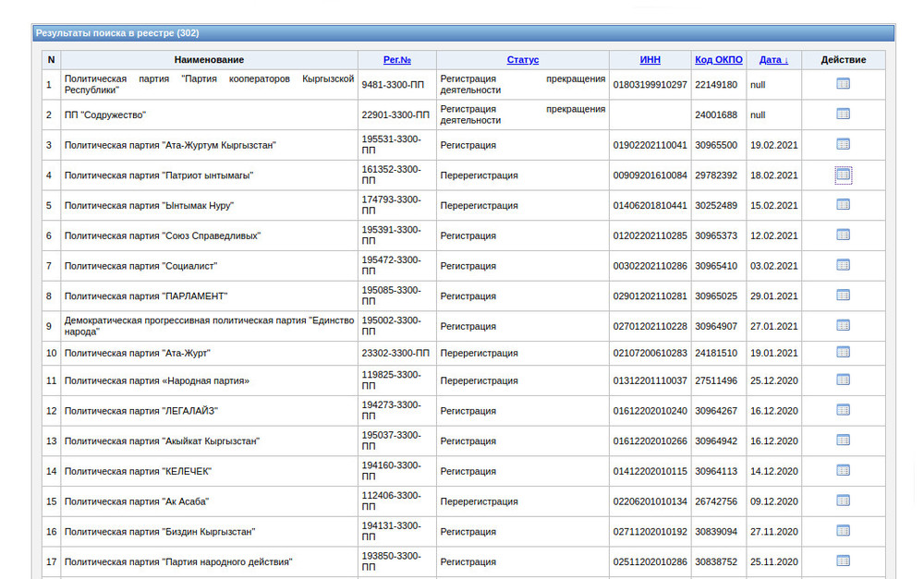This screenshot has width=924, height=579.
Task: Select INN value 01902202110041
Action: click(x=650, y=145)
